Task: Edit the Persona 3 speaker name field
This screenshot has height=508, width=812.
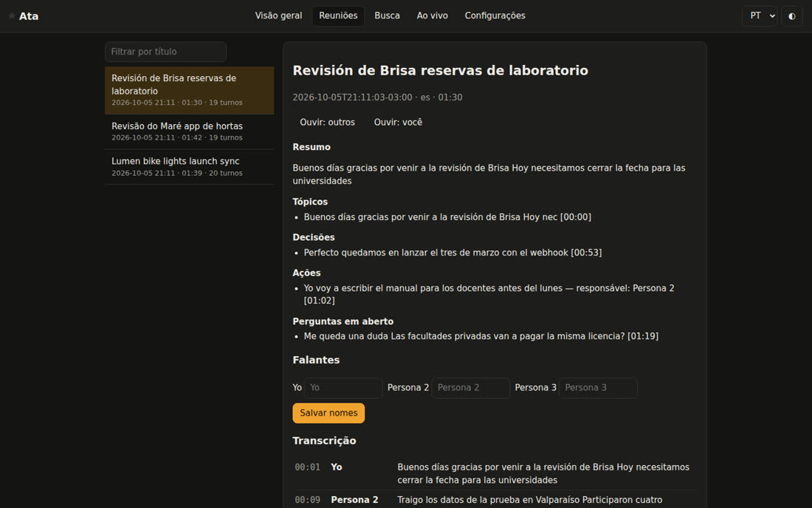Action: coord(598,388)
